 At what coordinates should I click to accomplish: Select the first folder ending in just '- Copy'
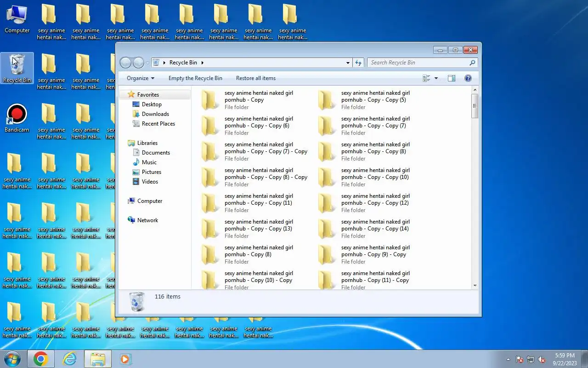(x=255, y=100)
